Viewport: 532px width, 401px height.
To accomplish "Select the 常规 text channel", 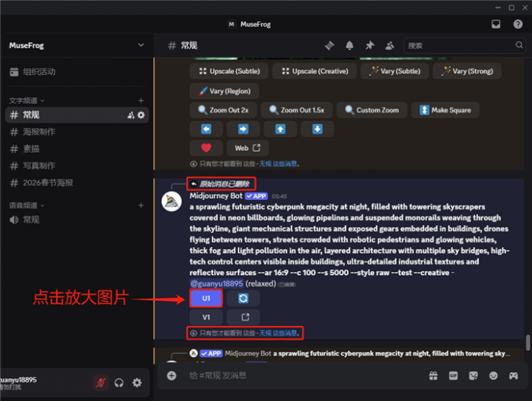I will click(77, 115).
